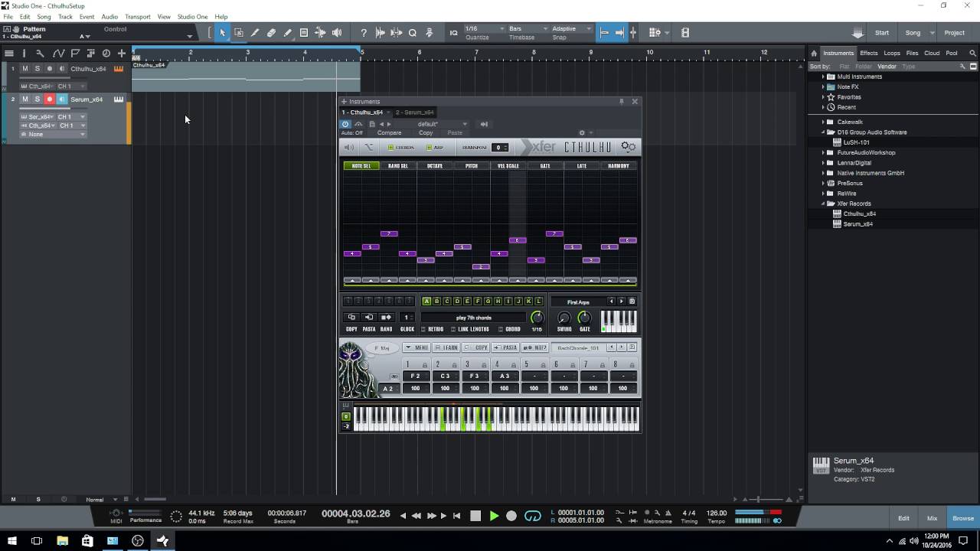Viewport: 980px width, 551px height.
Task: Click the Play transport button
Action: click(x=494, y=516)
